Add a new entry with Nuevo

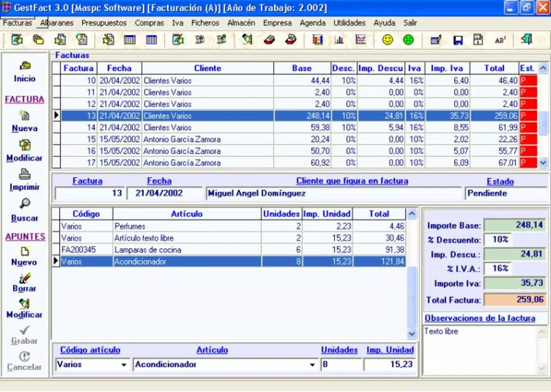[x=25, y=256]
